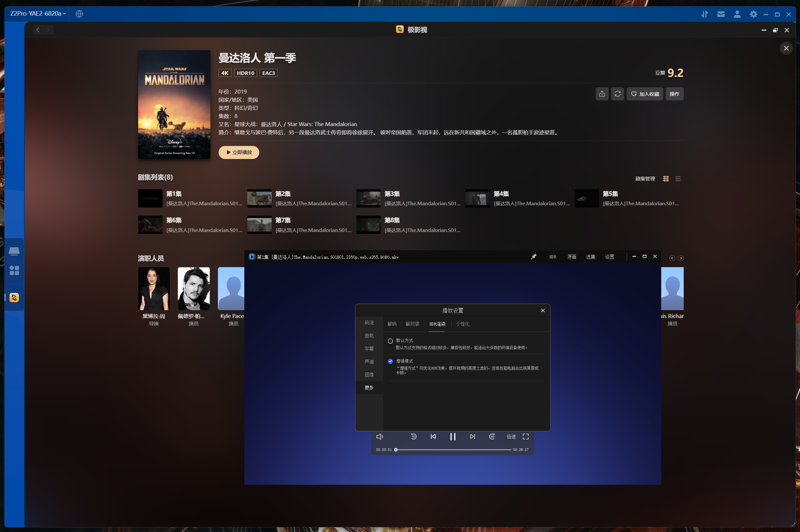
Task: Select 增强模式 radio option
Action: [x=390, y=361]
